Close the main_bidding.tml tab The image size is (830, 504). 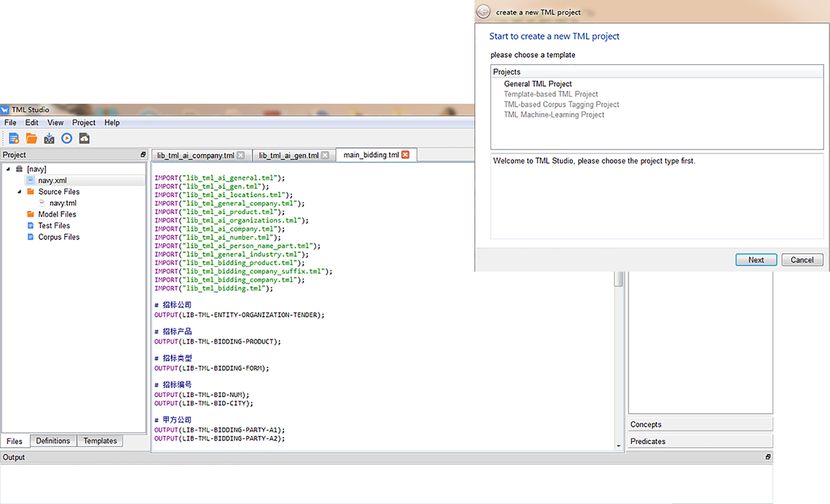coord(405,155)
